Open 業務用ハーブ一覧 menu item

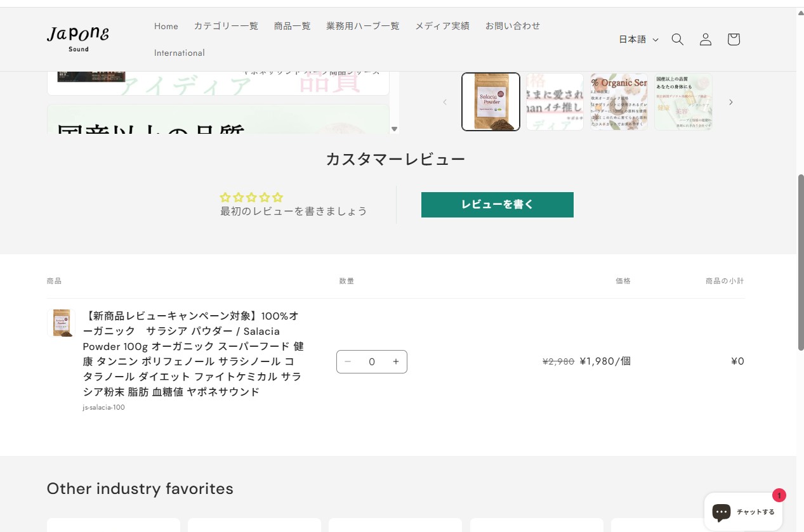coord(363,26)
